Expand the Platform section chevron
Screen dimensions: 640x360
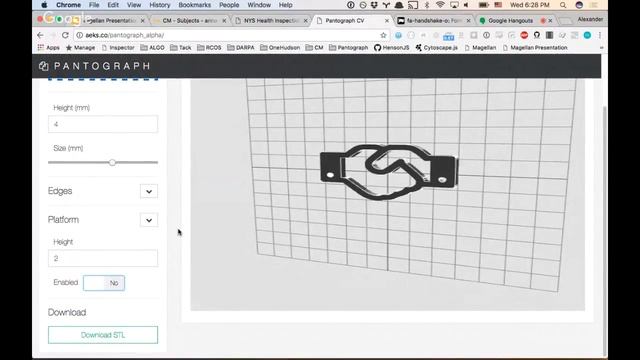(x=149, y=220)
